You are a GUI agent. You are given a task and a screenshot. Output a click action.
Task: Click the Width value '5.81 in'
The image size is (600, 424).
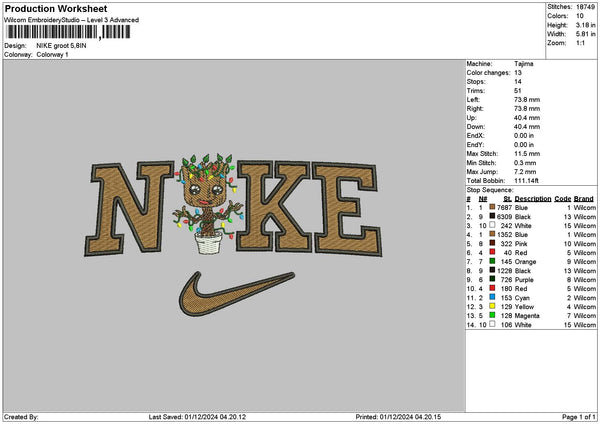(585, 34)
